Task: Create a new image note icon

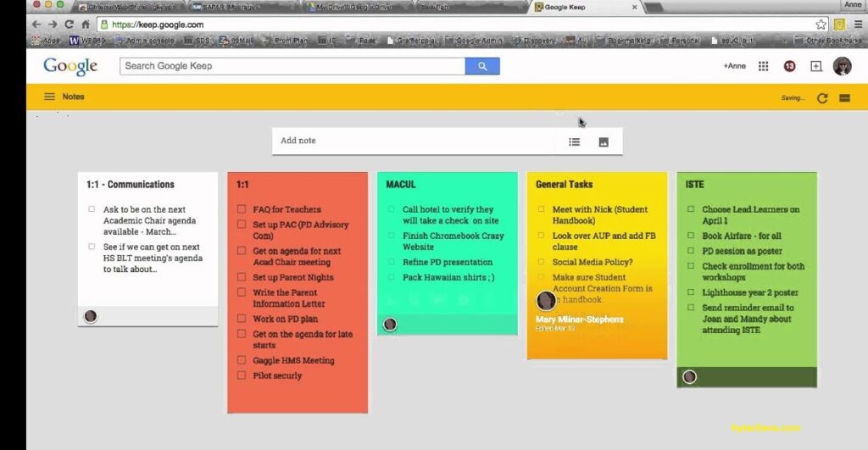Action: (x=604, y=142)
